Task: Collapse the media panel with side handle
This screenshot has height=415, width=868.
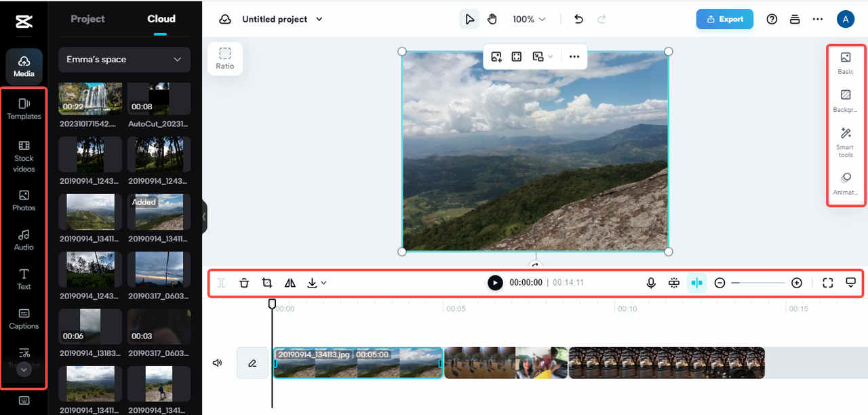Action: 204,217
